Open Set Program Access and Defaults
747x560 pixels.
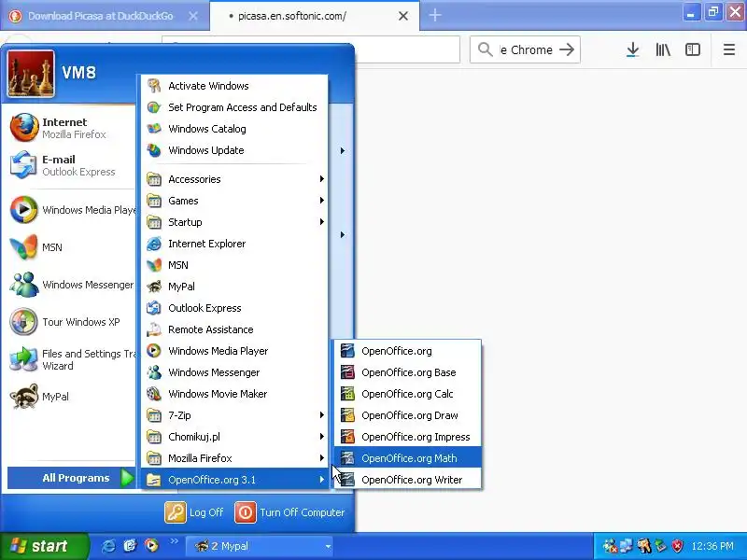click(x=234, y=107)
